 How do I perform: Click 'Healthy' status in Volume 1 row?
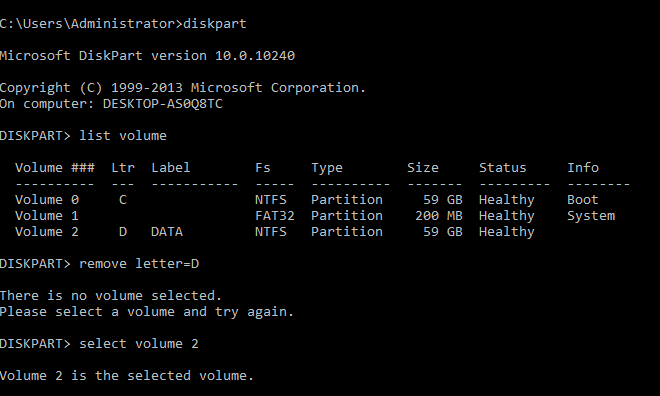click(x=507, y=216)
